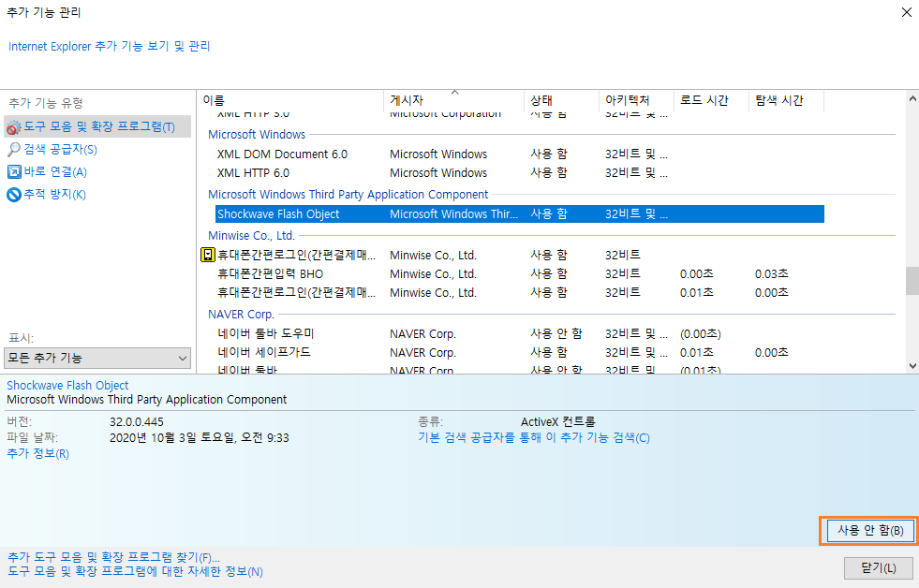Sort by the 로드 시간 column header

[712, 100]
